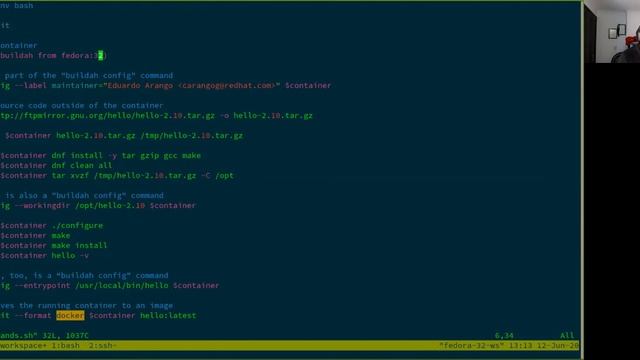Click the comment about saving running container to image
This screenshot has height=360, width=640.
[87, 305]
